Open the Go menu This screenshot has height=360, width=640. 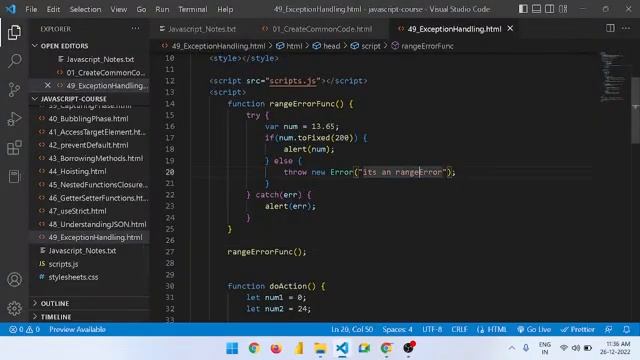[x=141, y=9]
